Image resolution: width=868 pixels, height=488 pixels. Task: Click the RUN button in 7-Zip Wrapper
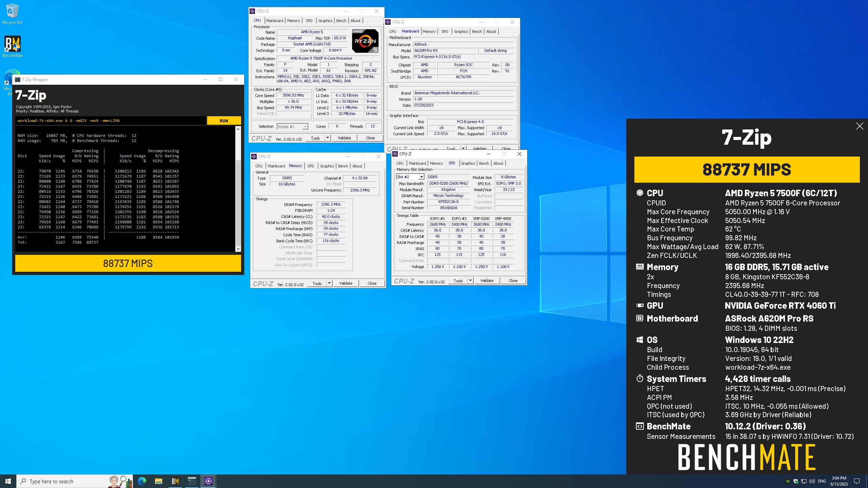[x=224, y=121]
